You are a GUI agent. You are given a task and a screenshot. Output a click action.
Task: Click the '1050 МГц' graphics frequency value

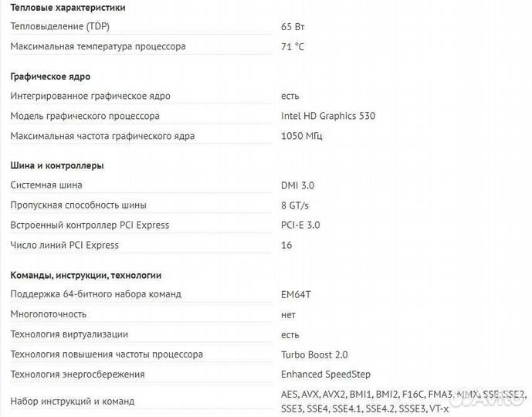tap(302, 136)
